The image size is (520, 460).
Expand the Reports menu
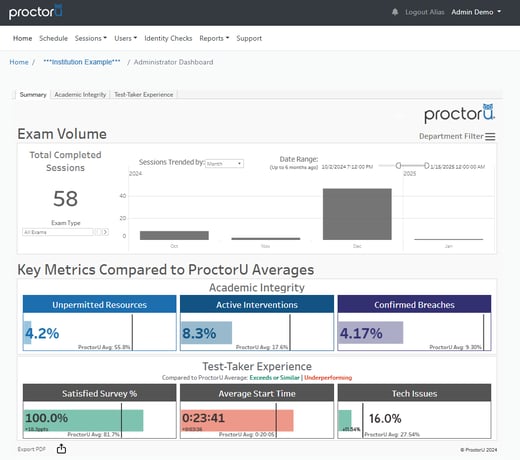click(214, 38)
